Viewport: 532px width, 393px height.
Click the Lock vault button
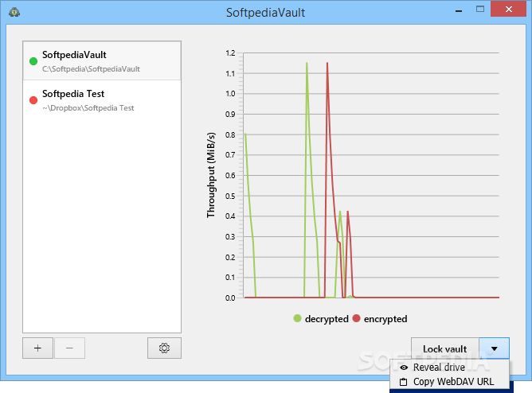pos(445,348)
